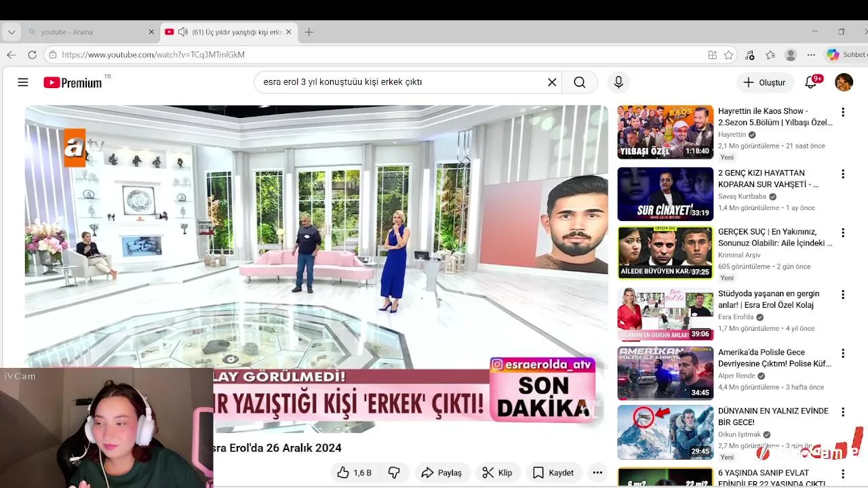Visit Kriminal Arşiv channel
Image resolution: width=868 pixels, height=488 pixels.
coord(739,255)
